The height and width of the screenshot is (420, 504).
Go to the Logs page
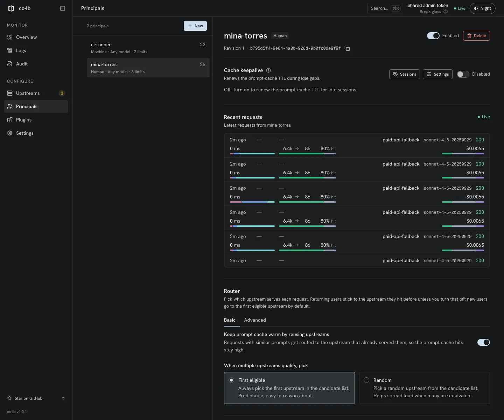36,50
